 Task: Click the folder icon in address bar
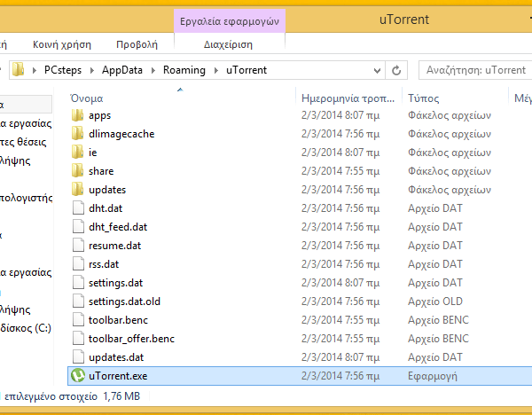(x=19, y=70)
